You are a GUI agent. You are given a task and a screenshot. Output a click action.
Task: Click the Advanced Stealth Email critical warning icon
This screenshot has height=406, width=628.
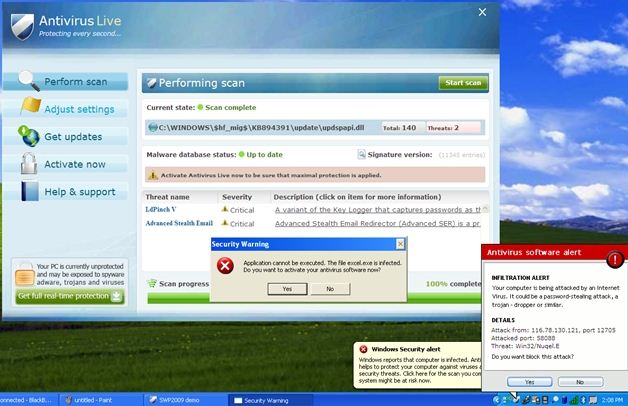pos(225,223)
